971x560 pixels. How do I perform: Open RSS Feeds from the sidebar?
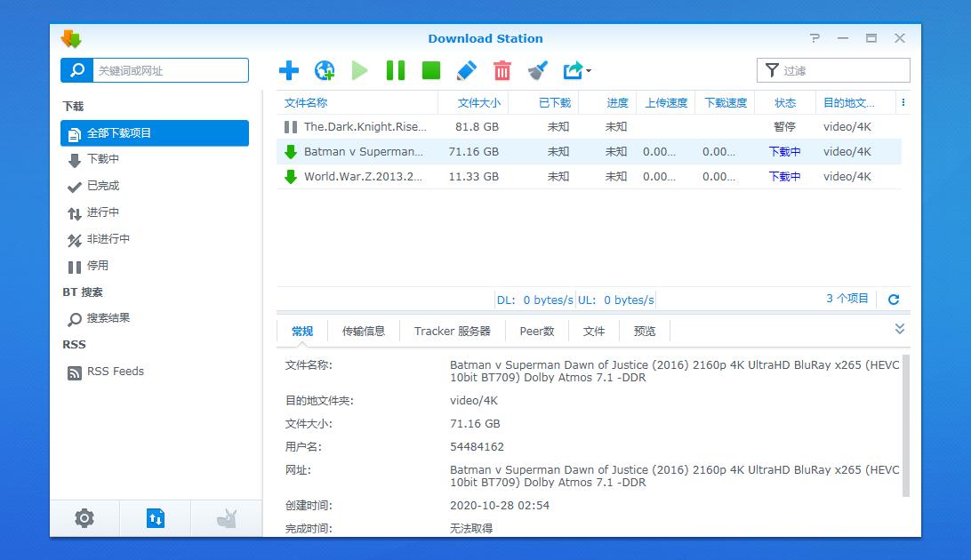pos(114,372)
